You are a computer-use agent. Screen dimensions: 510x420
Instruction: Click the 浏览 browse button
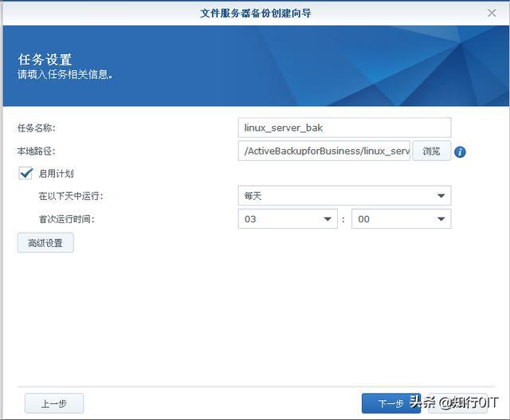coord(431,151)
